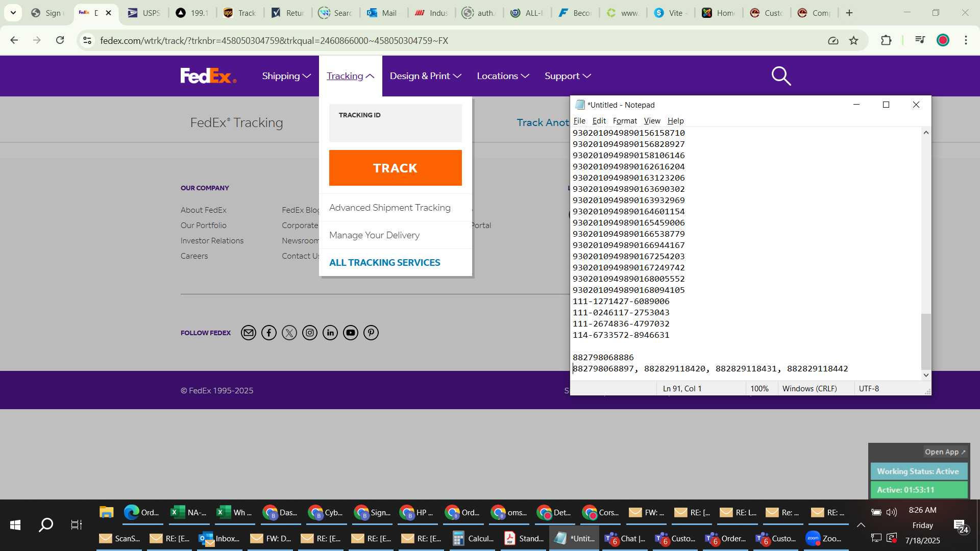The height and width of the screenshot is (551, 980).
Task: Open FedEx X (Twitter) icon
Action: pyautogui.click(x=289, y=333)
